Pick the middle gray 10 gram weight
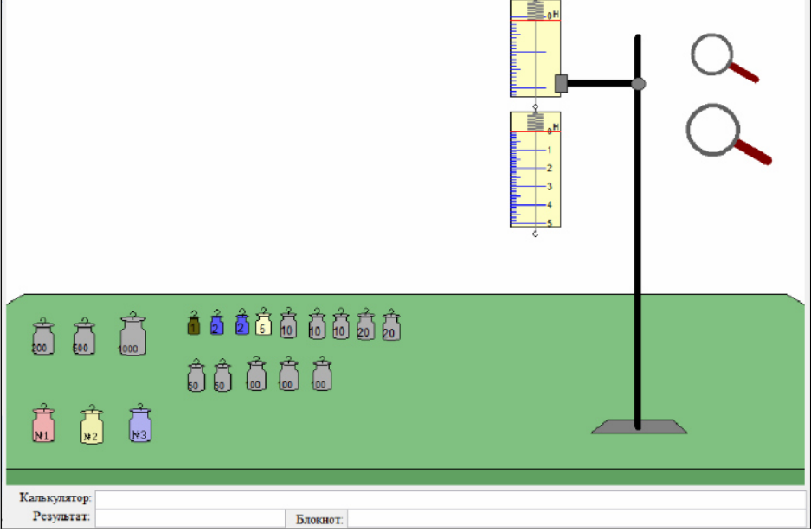The width and height of the screenshot is (811, 532). pos(317,324)
